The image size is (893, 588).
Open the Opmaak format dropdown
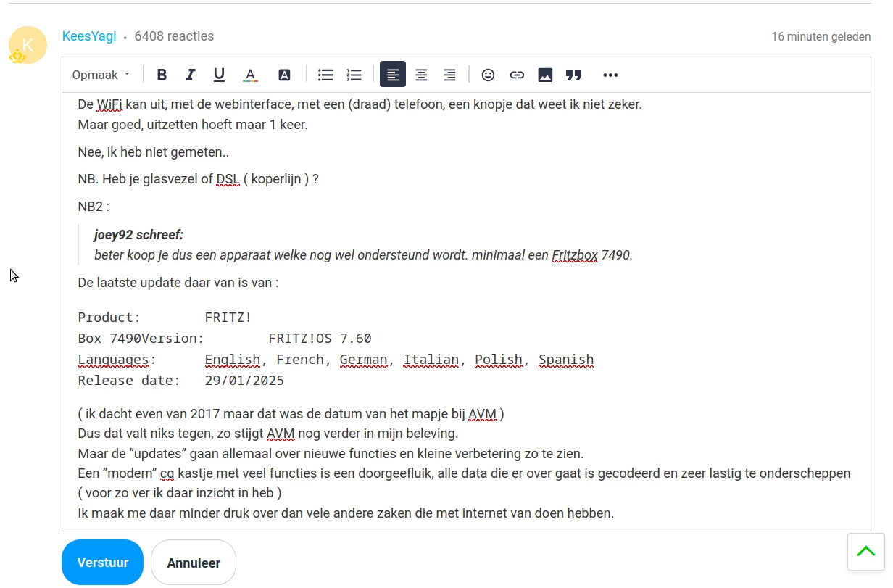101,75
